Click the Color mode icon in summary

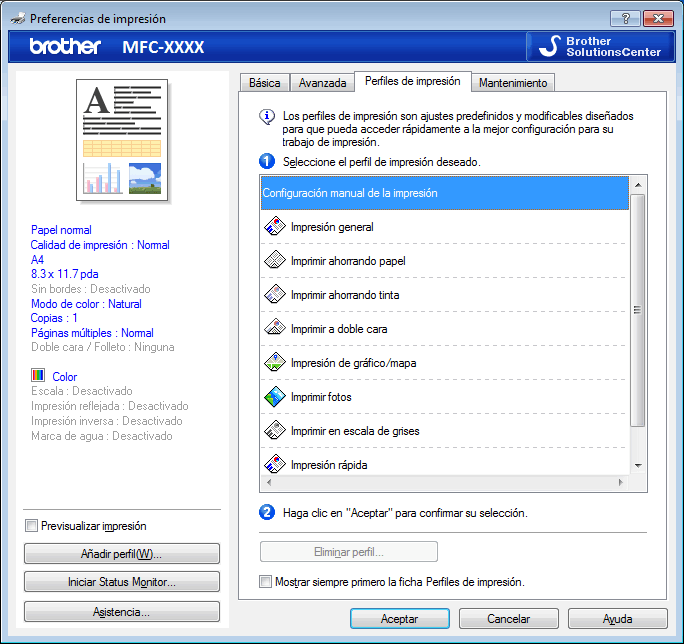click(38, 375)
